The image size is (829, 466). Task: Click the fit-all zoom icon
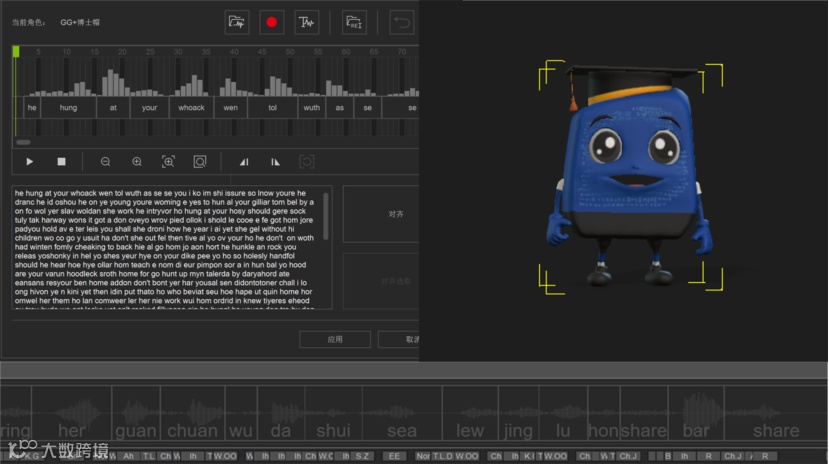coord(200,161)
